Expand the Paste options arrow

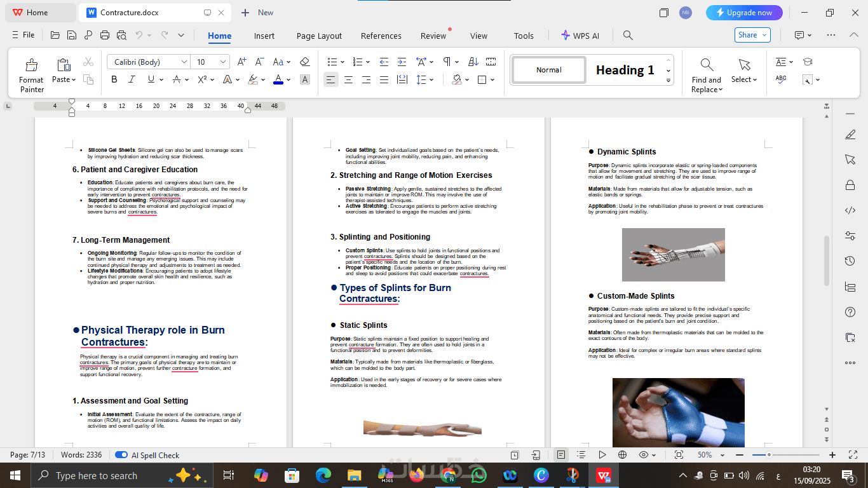pyautogui.click(x=74, y=80)
